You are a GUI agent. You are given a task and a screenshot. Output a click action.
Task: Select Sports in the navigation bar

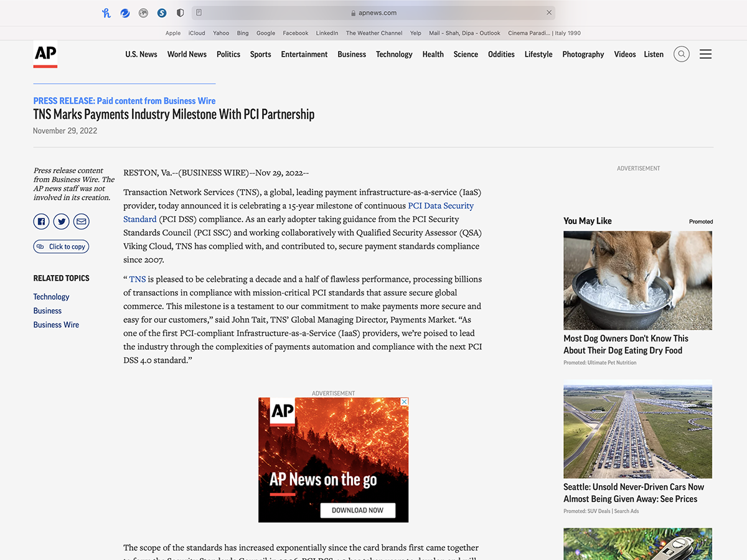(x=261, y=54)
